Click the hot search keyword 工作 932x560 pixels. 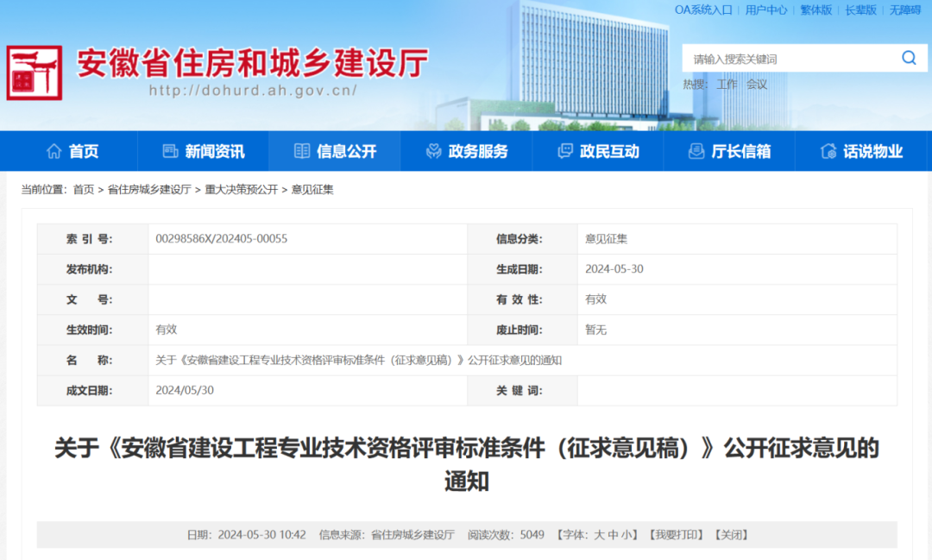point(726,85)
